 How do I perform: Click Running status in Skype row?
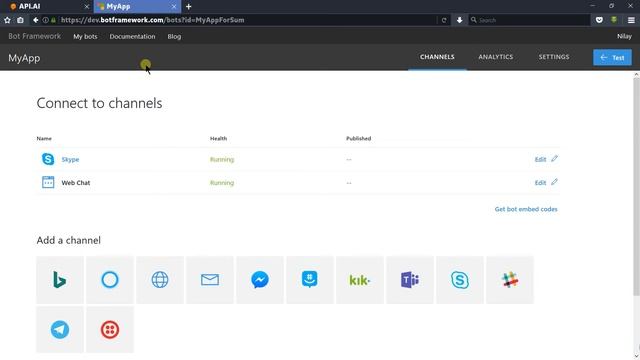222,159
